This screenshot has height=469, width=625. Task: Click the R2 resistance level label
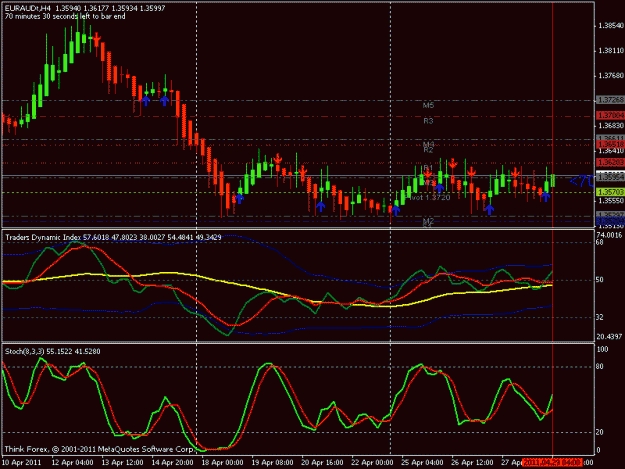(x=428, y=150)
